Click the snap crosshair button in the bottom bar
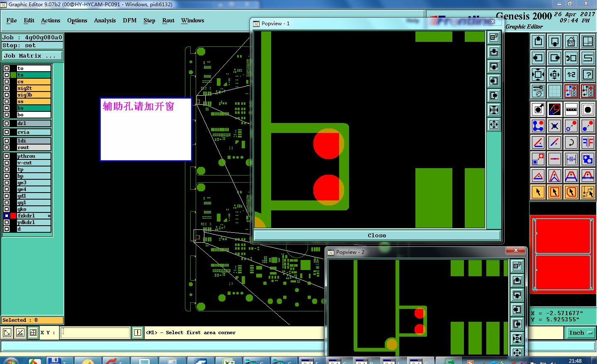This screenshot has width=597, height=364. [x=33, y=333]
